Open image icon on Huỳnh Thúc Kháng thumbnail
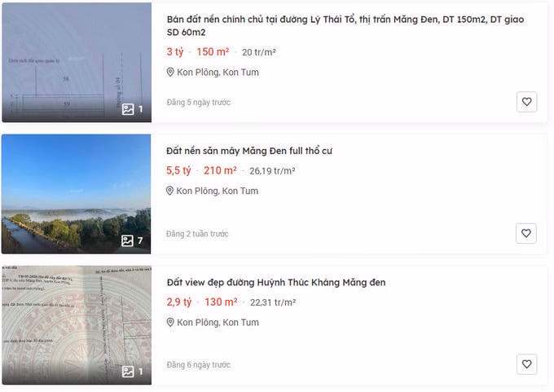The image size is (554, 392). pyautogui.click(x=128, y=372)
